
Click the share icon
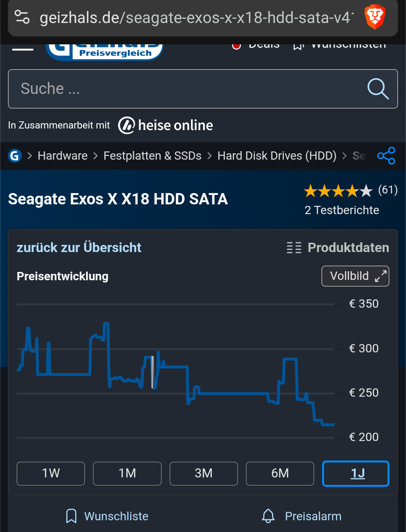click(x=386, y=156)
